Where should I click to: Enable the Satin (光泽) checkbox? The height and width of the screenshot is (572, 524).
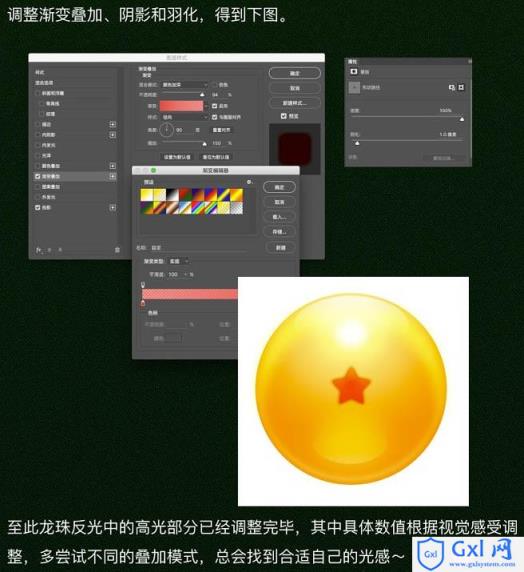(x=38, y=156)
